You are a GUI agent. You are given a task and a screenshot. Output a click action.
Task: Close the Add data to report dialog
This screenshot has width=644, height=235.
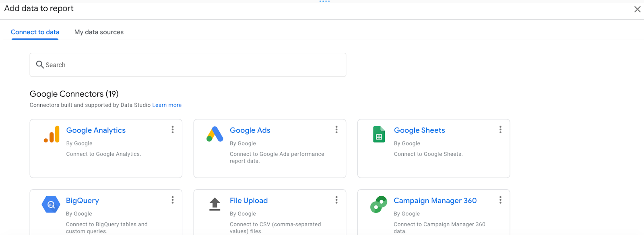tap(637, 9)
